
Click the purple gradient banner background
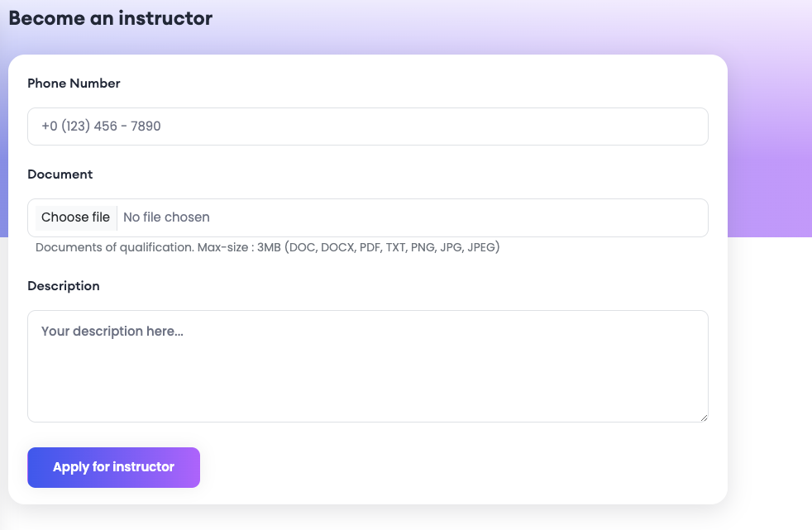tap(769, 124)
